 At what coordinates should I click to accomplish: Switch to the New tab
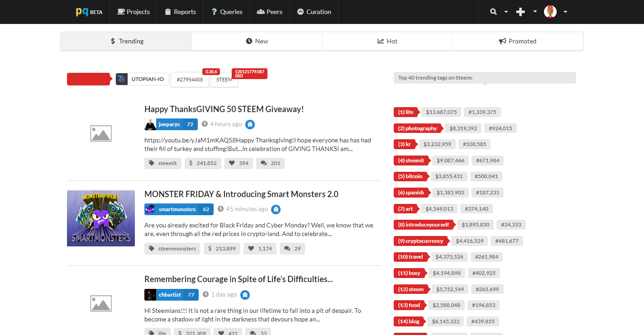click(257, 41)
